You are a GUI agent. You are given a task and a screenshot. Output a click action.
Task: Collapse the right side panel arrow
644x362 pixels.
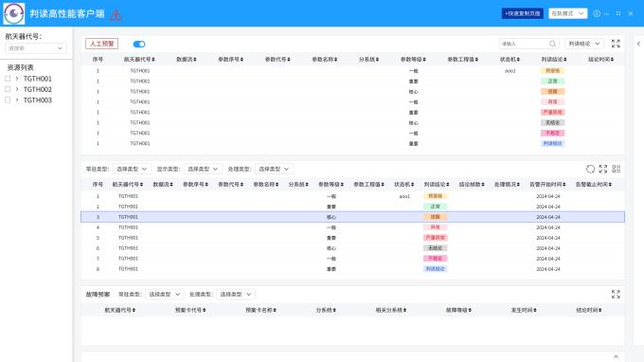point(638,44)
